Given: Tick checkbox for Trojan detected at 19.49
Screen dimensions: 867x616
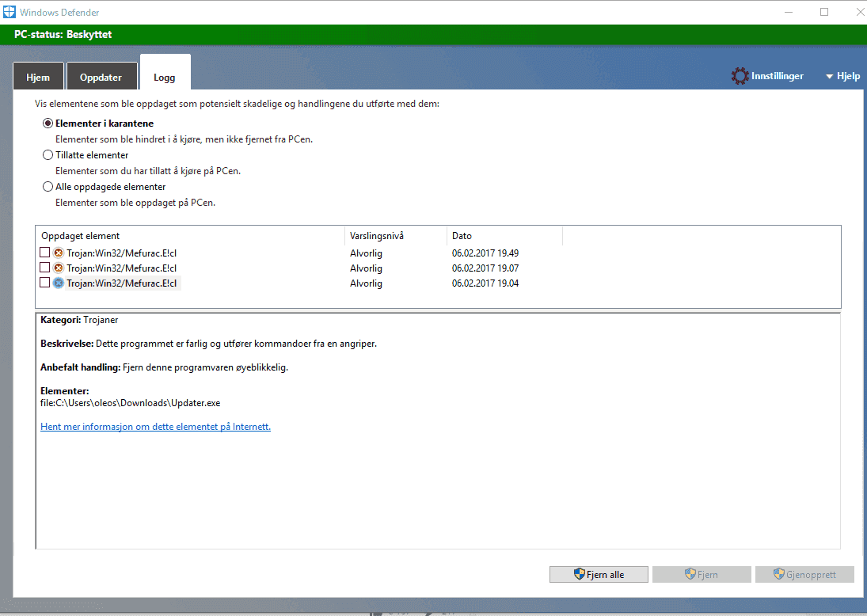Looking at the screenshot, I should [x=45, y=252].
